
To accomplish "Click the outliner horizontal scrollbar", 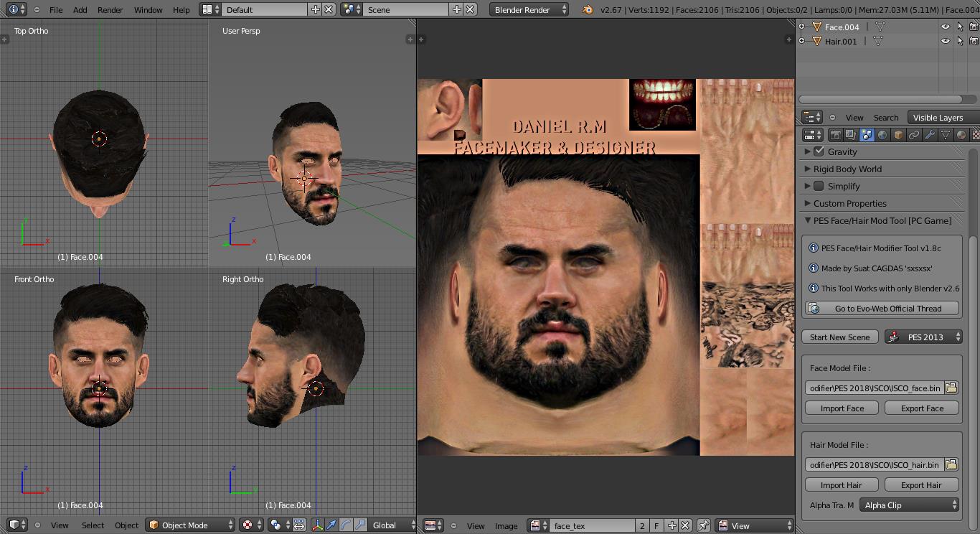I will click(880, 99).
